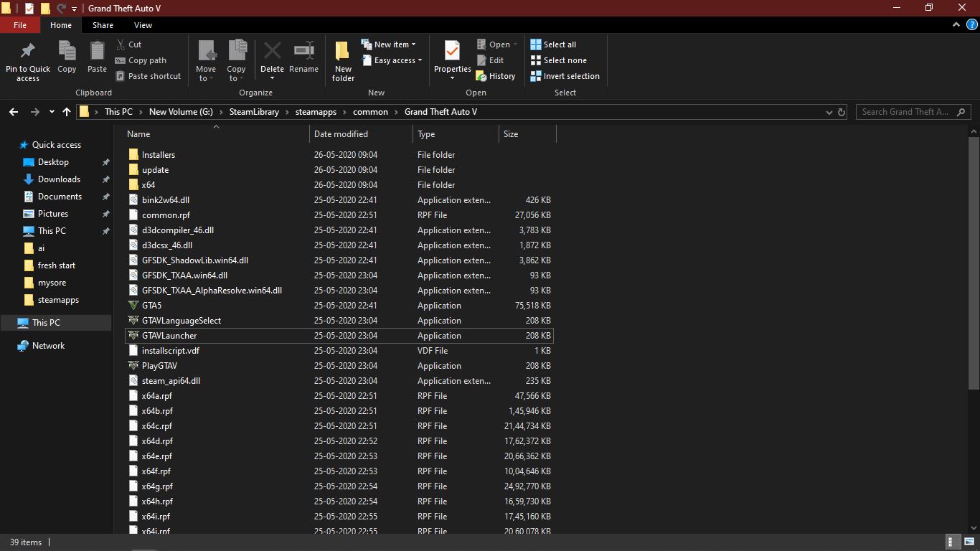Screen dimensions: 980x551
Task: Expand the Easy access dropdown
Action: tap(392, 60)
